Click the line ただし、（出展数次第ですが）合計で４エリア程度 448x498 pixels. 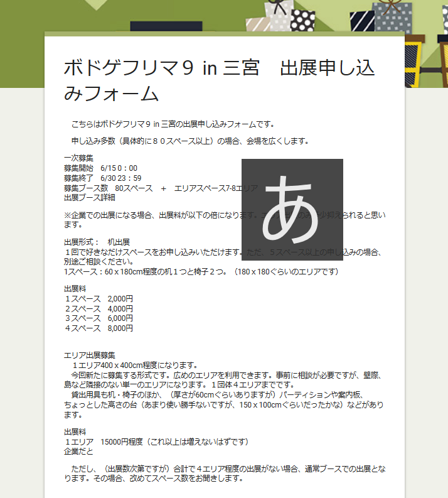coord(228,469)
